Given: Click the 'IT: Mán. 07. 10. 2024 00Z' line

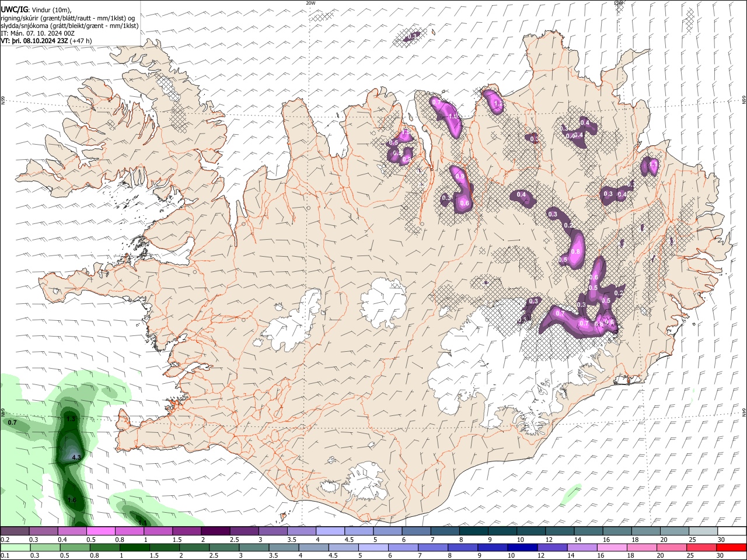Looking at the screenshot, I should point(38,33).
